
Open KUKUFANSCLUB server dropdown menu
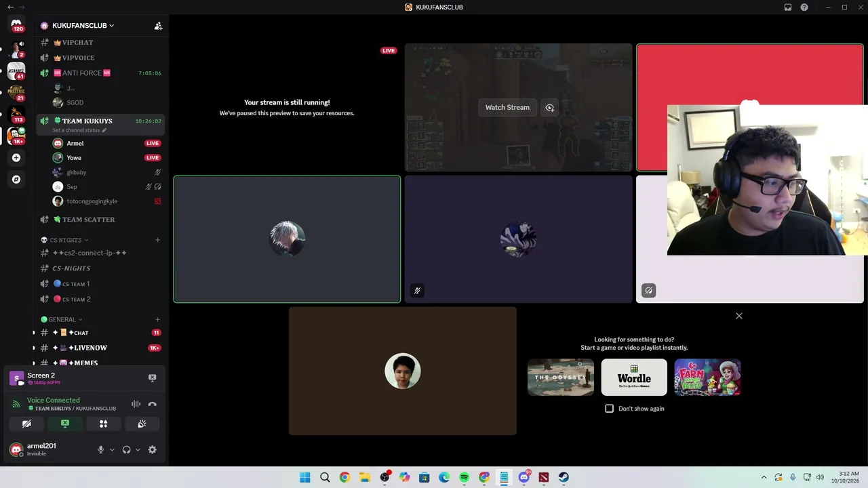[82, 26]
